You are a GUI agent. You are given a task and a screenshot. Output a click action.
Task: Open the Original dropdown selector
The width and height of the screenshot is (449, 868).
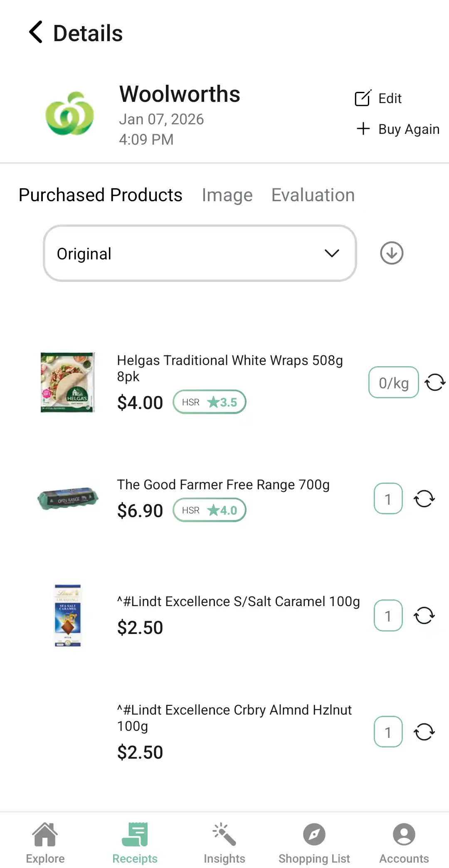[x=200, y=254]
